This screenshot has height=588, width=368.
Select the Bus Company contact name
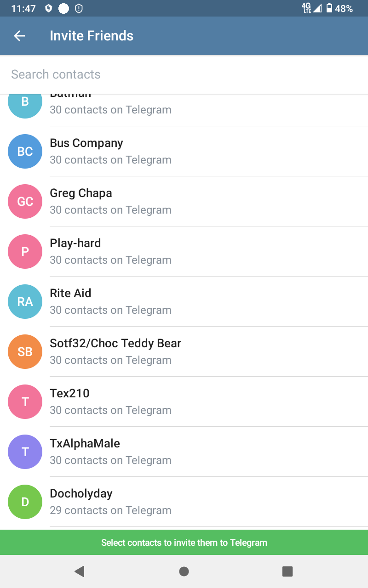tap(86, 143)
